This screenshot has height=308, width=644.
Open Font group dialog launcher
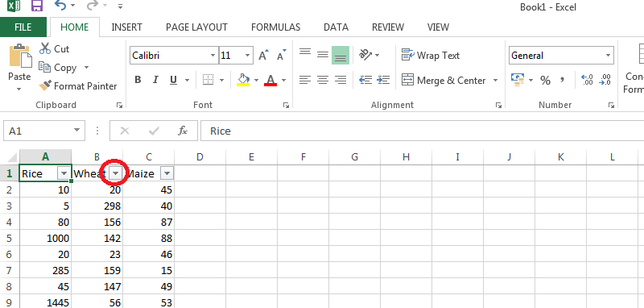286,106
